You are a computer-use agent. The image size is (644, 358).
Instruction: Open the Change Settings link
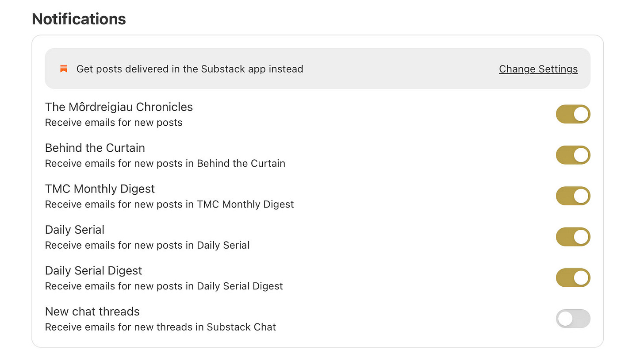pos(538,69)
